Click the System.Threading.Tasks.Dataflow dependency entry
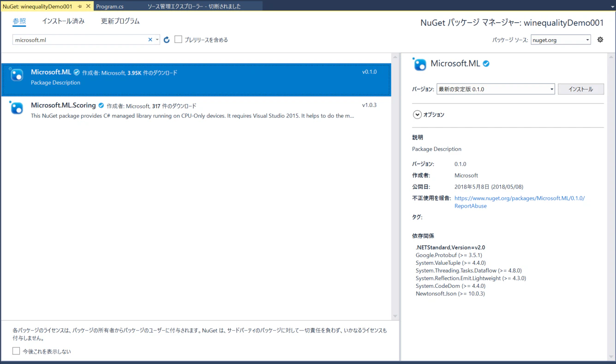The height and width of the screenshot is (364, 616). click(469, 271)
